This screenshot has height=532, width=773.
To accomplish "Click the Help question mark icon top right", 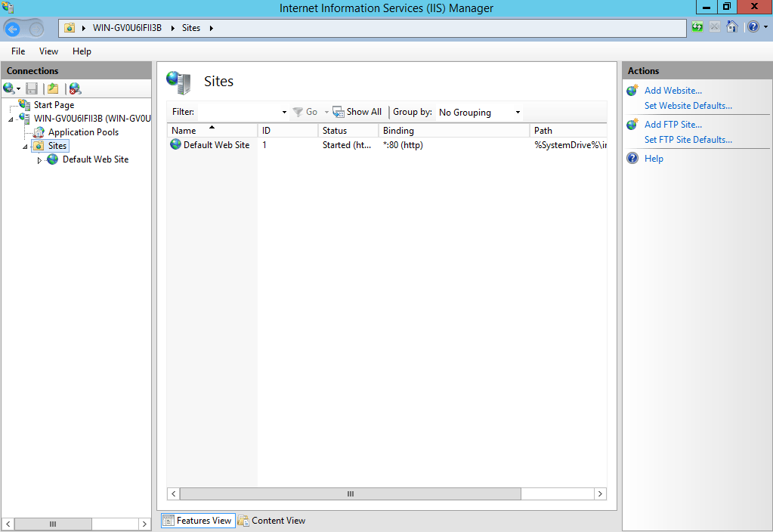I will pyautogui.click(x=753, y=26).
